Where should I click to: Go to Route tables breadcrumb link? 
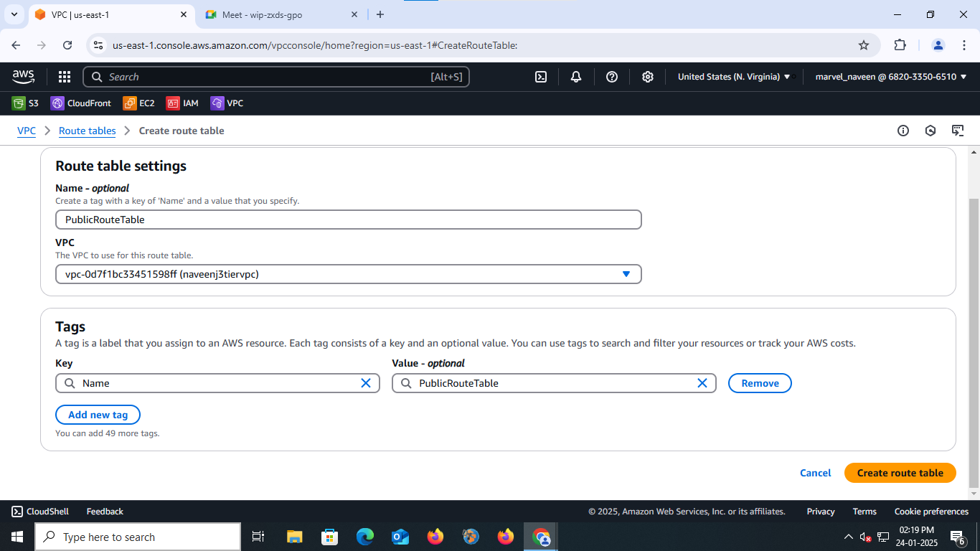tap(88, 131)
